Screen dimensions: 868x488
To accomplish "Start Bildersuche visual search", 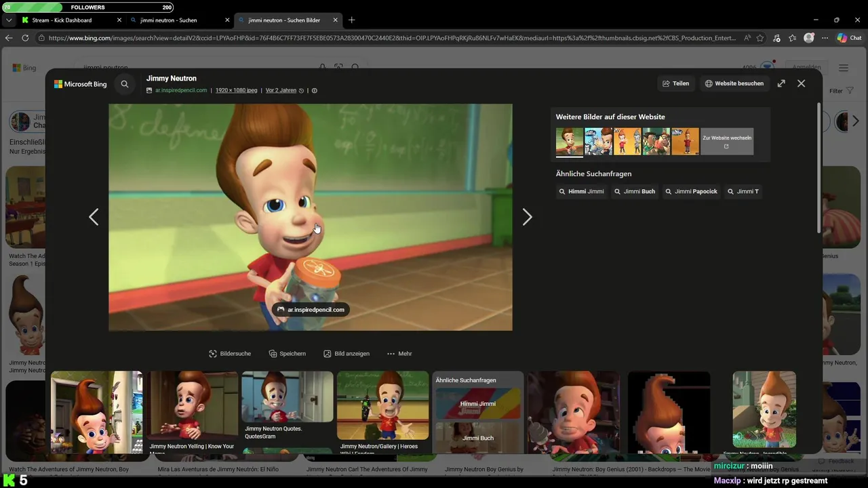I will pyautogui.click(x=230, y=354).
